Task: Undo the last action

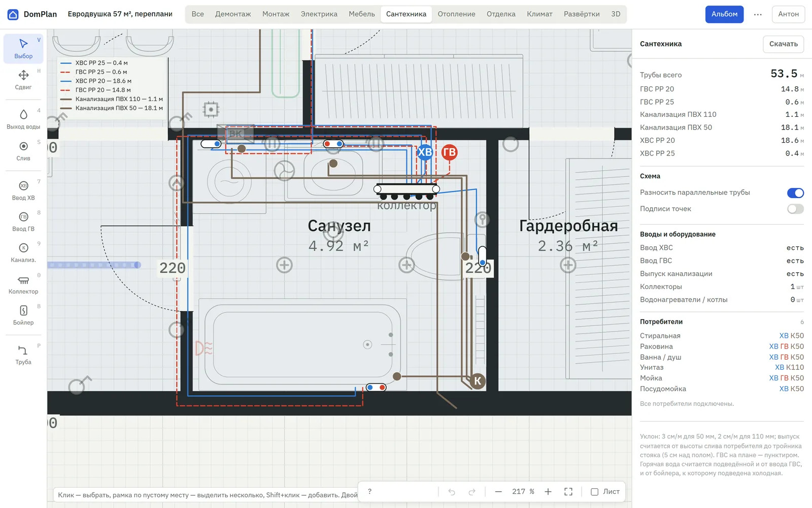Action: click(x=452, y=492)
